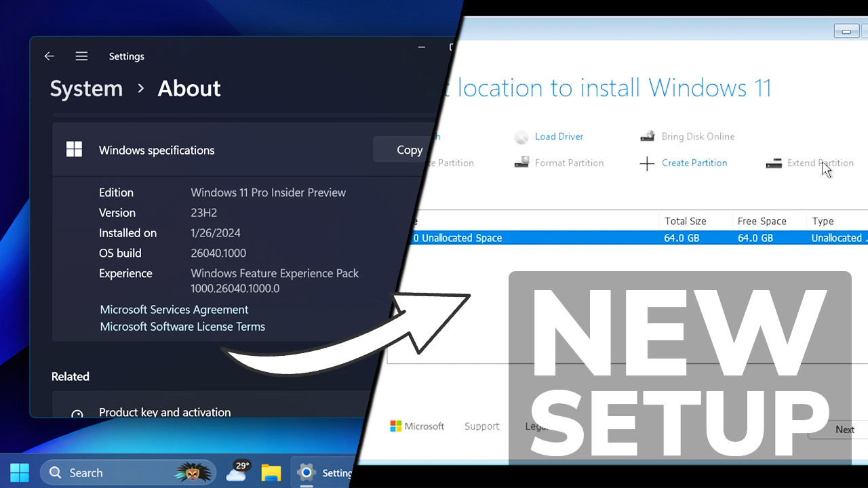
Task: Click the Support link in the setup footer
Action: point(481,426)
